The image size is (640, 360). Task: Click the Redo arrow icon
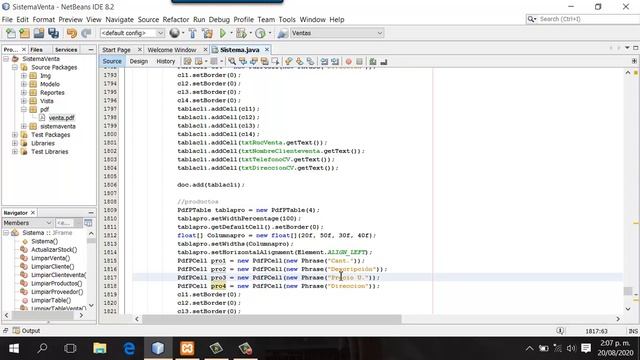(86, 33)
